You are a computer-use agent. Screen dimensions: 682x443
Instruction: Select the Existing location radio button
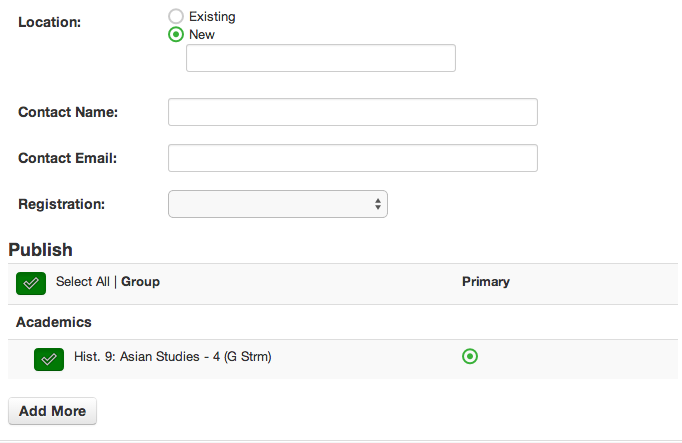pos(176,17)
